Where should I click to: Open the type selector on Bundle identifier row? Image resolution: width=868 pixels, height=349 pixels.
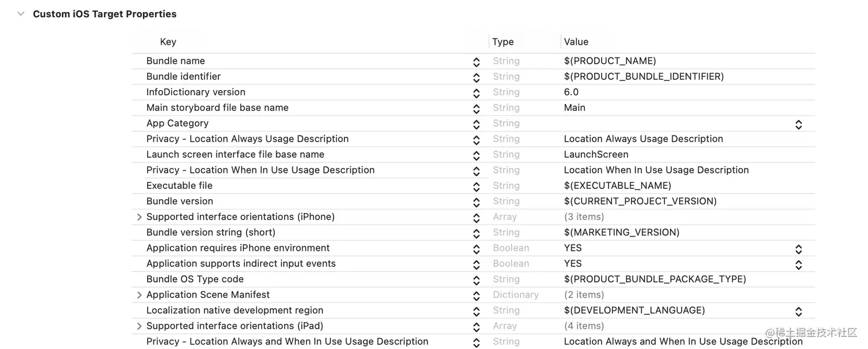click(x=476, y=77)
